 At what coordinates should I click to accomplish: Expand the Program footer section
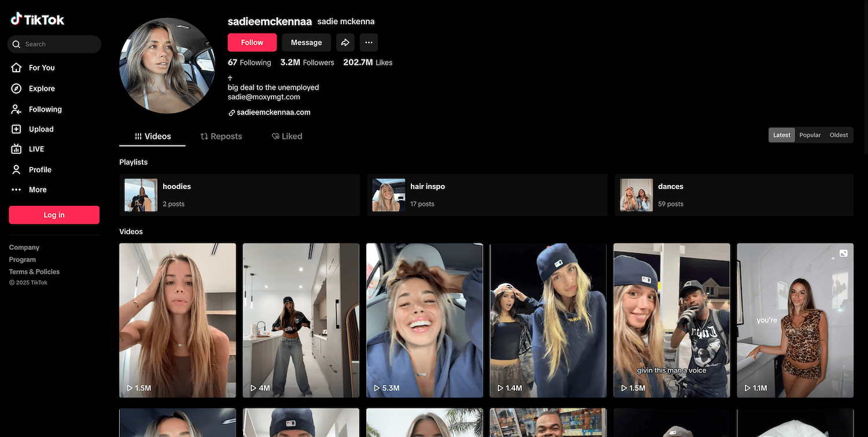point(23,260)
